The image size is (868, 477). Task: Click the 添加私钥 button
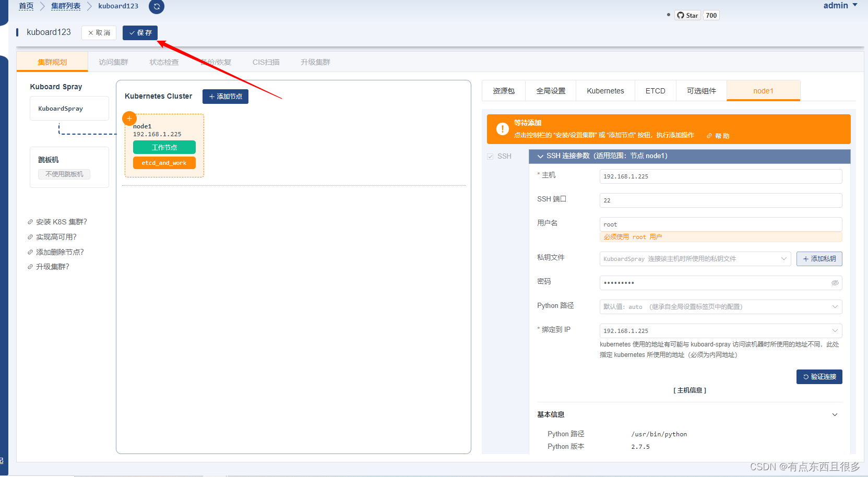[x=819, y=259]
